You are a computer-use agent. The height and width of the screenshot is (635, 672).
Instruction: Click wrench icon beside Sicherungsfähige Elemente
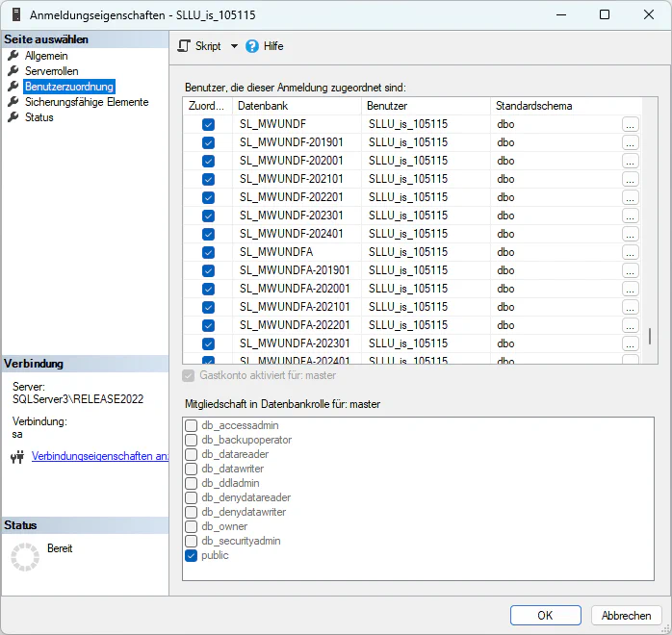point(13,102)
